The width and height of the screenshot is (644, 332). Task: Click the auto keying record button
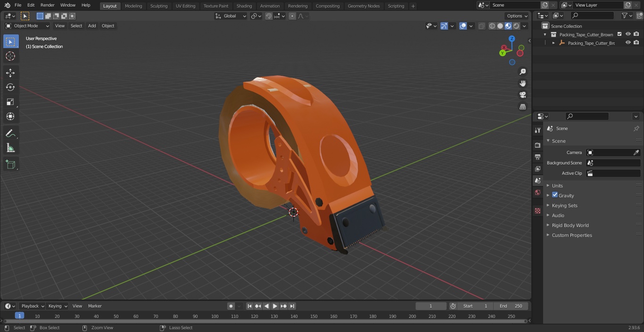tap(231, 306)
